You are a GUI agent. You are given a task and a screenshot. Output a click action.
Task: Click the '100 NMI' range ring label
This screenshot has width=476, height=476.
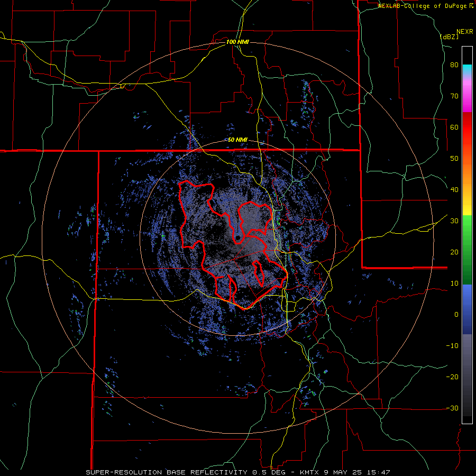pos(237,42)
